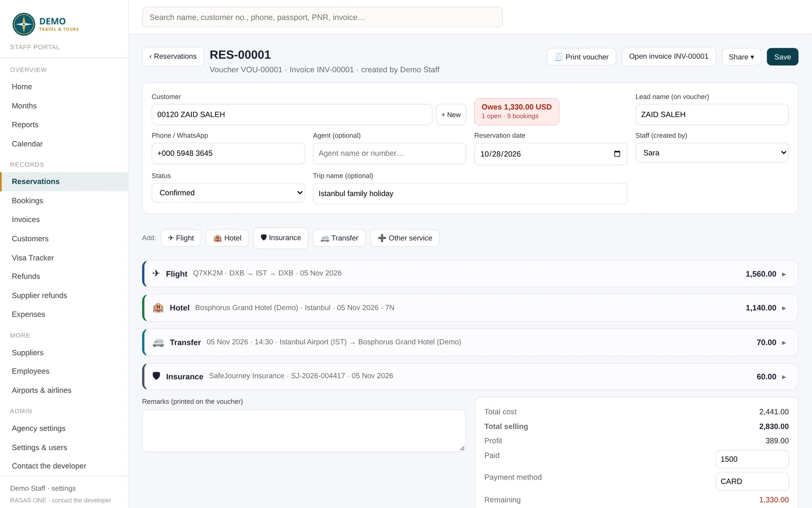Screen dimensions: 812x508
Task: Click the Owes 1,330.00 USD badge
Action: 517,112
